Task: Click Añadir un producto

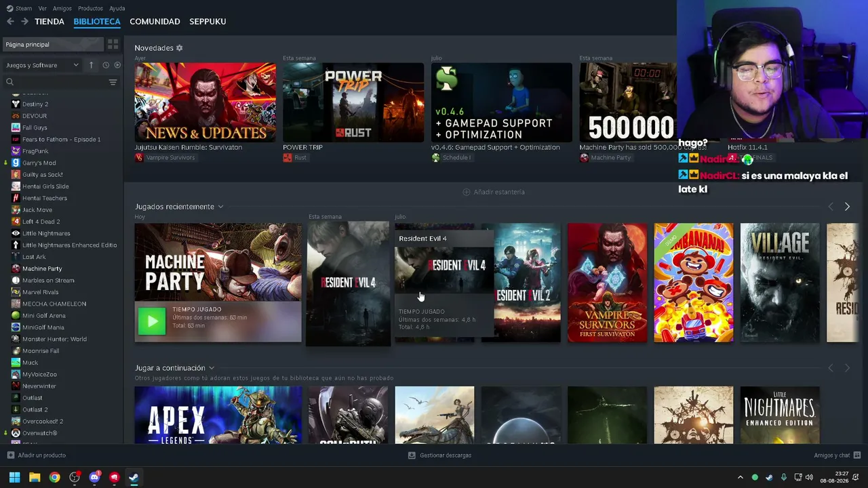Action: [42, 455]
